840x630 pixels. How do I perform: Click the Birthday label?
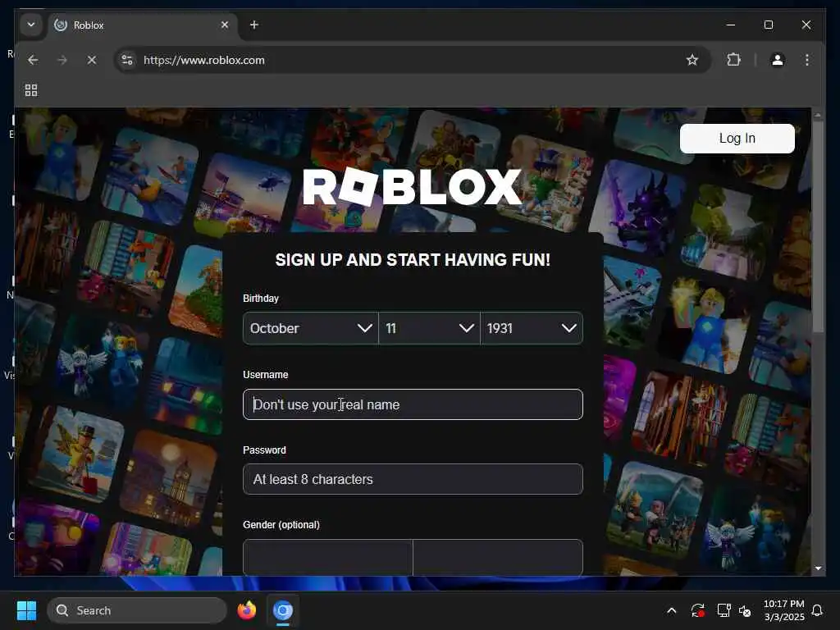point(261,299)
